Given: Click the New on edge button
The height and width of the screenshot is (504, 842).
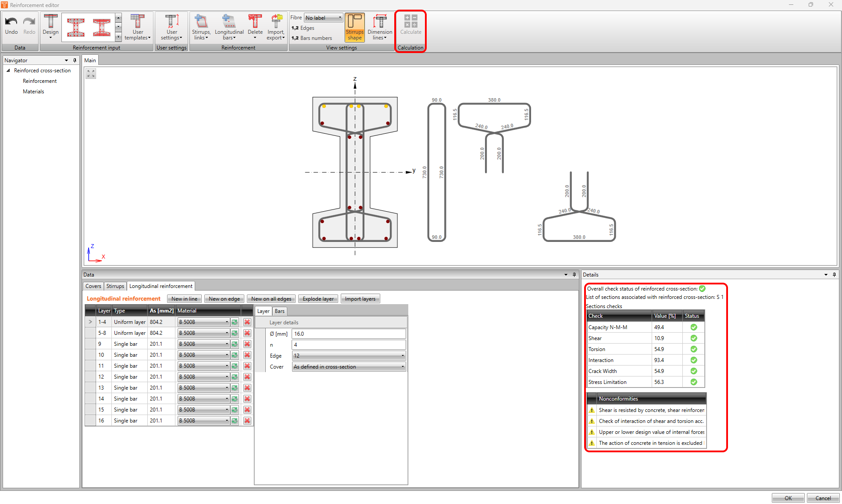Looking at the screenshot, I should [224, 299].
